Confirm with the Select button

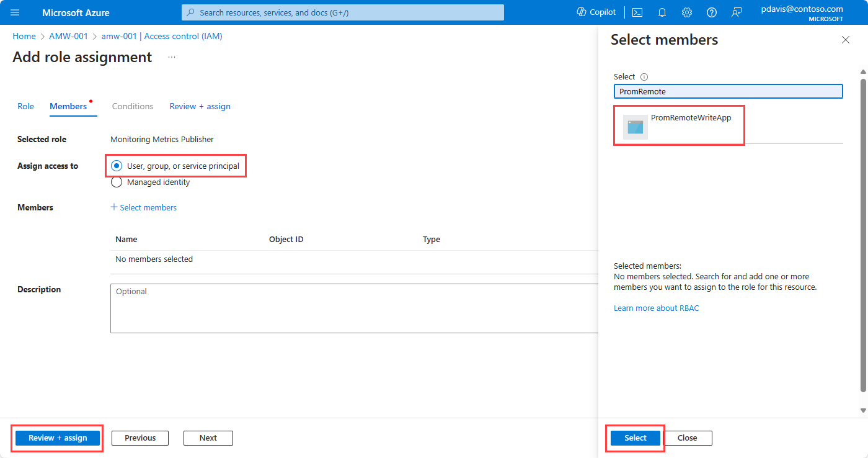tap(635, 438)
